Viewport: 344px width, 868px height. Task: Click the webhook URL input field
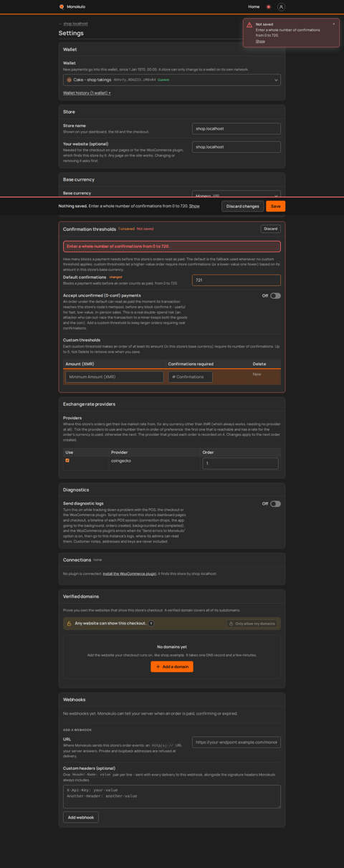tap(236, 743)
